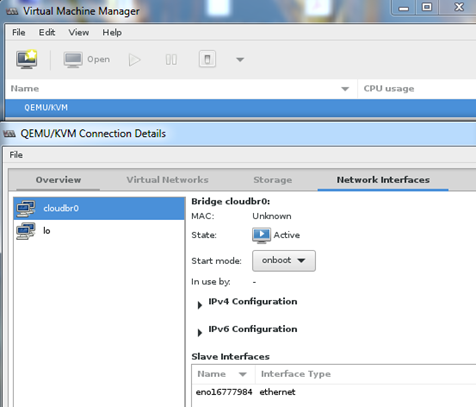Open the Edit menu
The image size is (476, 407).
pyautogui.click(x=47, y=33)
